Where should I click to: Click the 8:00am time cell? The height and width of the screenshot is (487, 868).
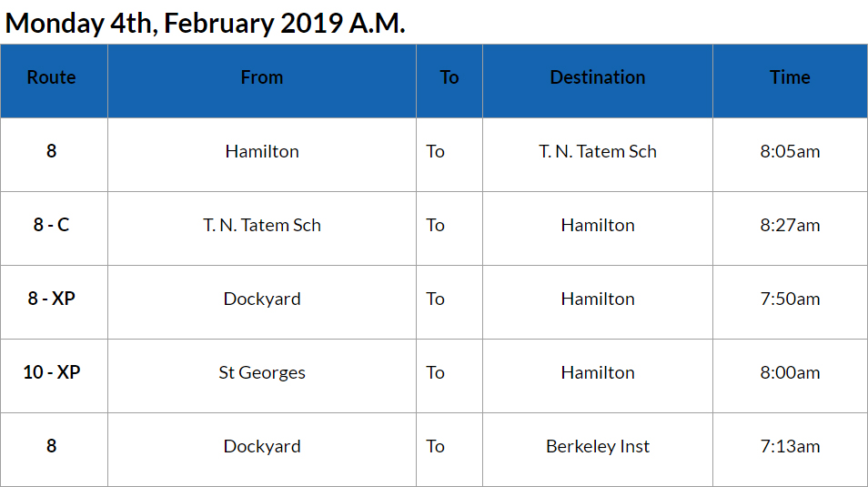[x=790, y=372]
